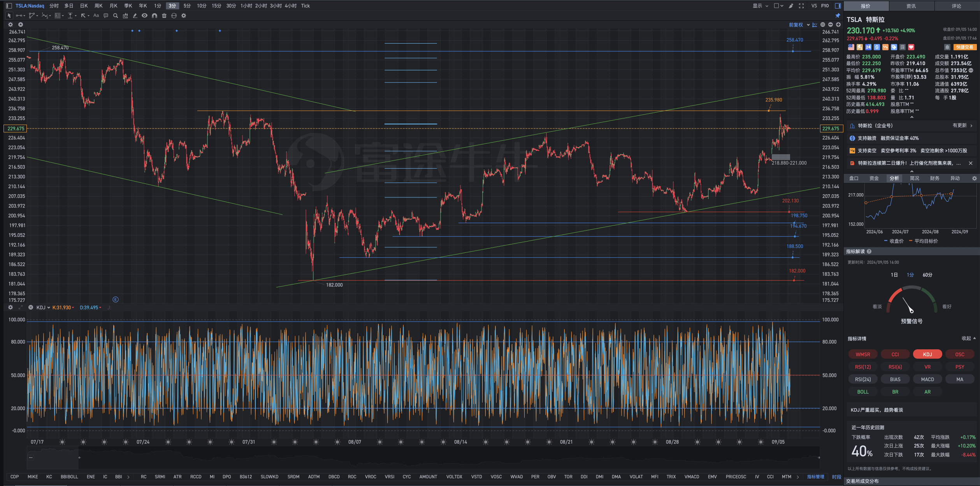Open the chart layout square dropdown
Viewport: 980px width, 486px height.
point(778,6)
